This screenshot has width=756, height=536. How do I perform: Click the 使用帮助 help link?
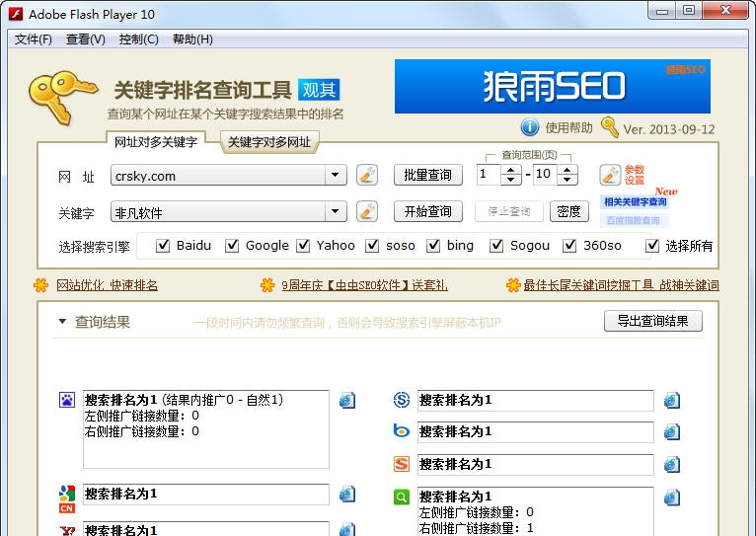click(568, 127)
